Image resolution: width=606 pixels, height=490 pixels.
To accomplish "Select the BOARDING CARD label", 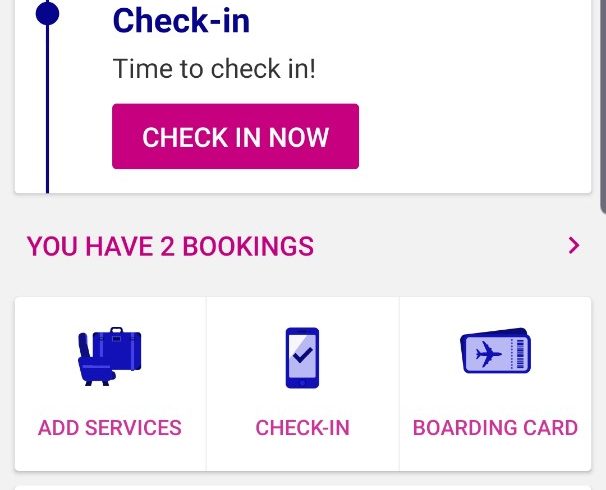I will (x=495, y=428).
